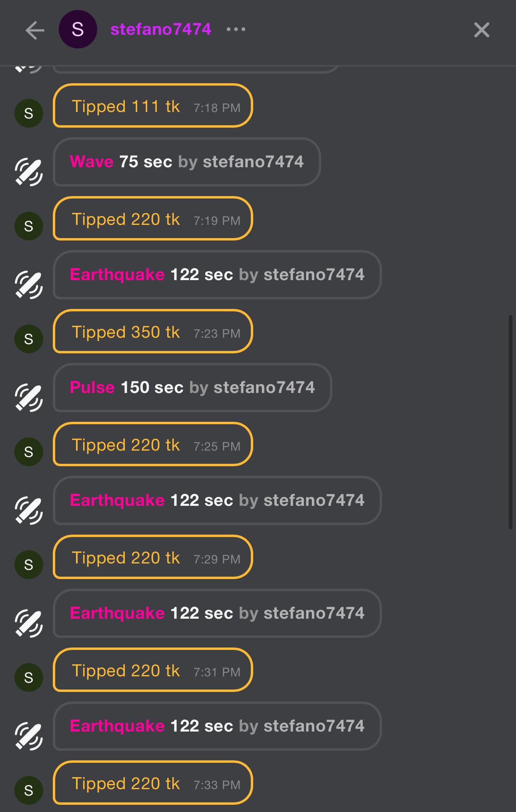Click the avatar next to the 7:19 PM tip
Screen dimensions: 516x812
pos(29,226)
